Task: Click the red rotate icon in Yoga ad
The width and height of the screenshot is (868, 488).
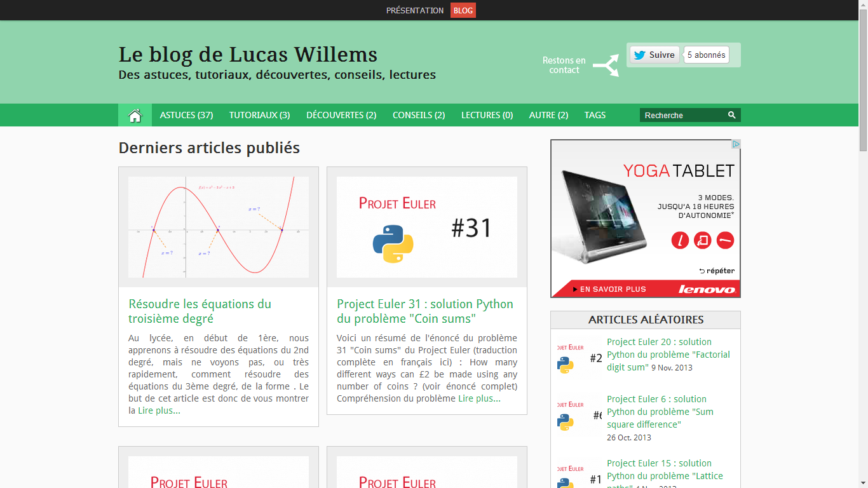Action: [x=703, y=240]
